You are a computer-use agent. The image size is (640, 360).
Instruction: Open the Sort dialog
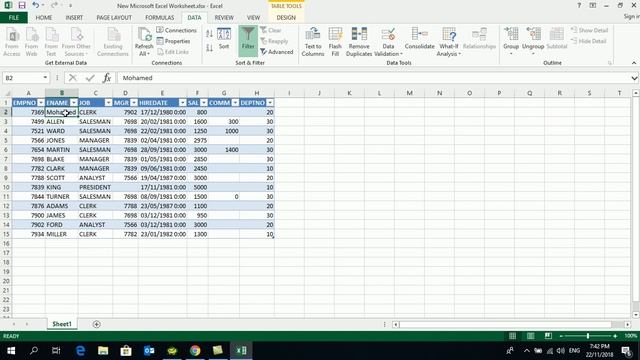(224, 39)
